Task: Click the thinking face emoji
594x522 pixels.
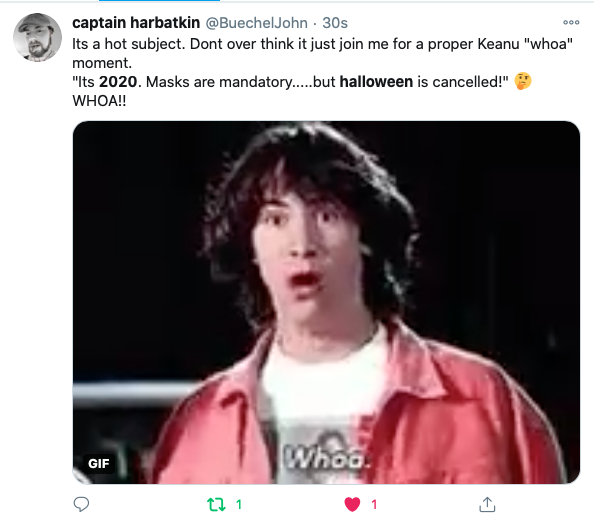Action: tap(523, 81)
